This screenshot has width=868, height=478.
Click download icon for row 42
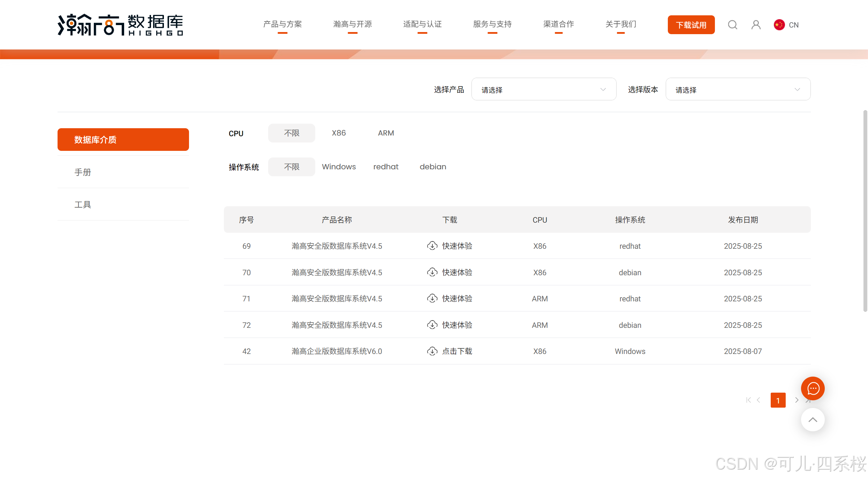[x=432, y=351]
